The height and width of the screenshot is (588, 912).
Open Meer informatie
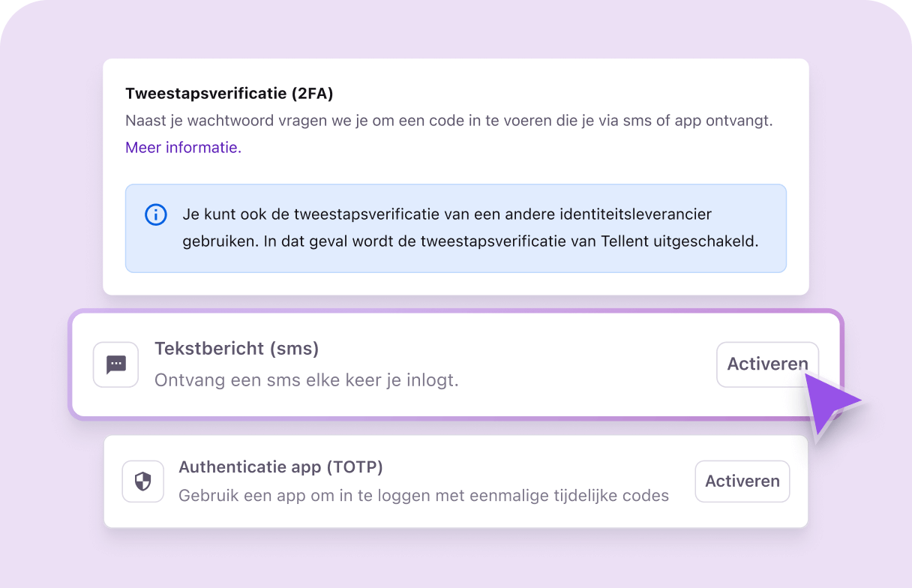point(182,147)
